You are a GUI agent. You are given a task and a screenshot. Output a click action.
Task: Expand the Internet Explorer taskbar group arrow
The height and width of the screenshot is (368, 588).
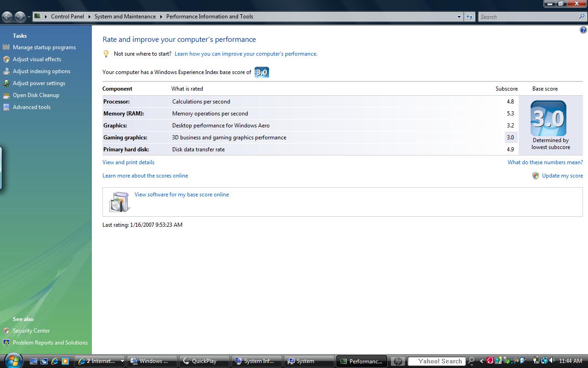click(x=122, y=361)
